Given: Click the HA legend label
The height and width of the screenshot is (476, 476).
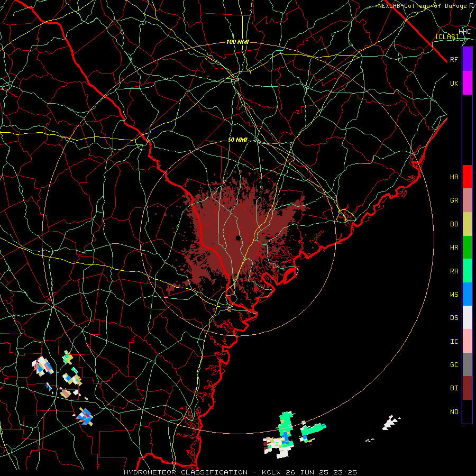Looking at the screenshot, I should click(x=454, y=177).
